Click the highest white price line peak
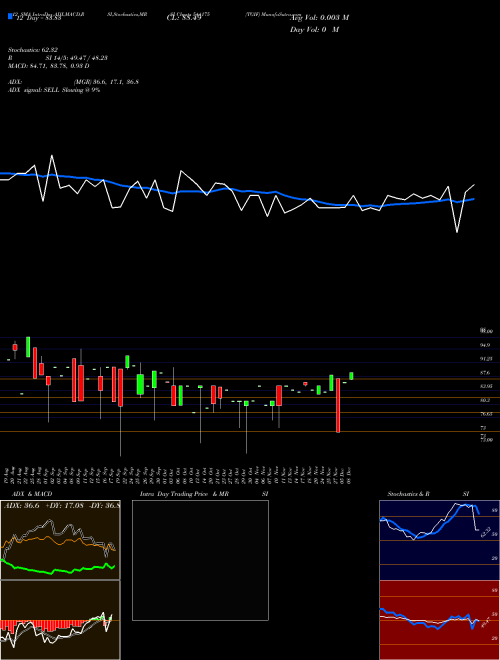 click(52, 156)
